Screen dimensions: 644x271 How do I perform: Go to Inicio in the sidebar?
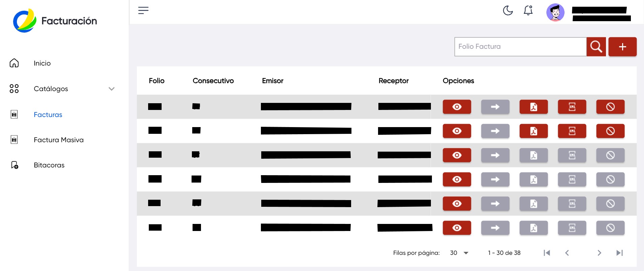tap(42, 63)
